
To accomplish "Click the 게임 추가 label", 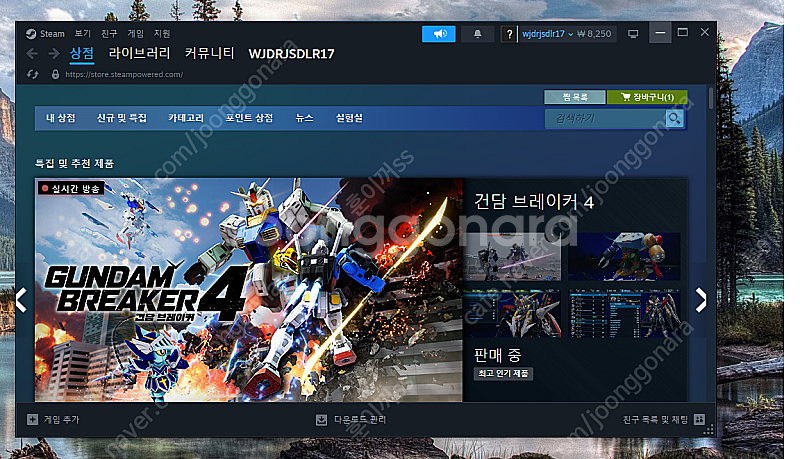I will (62, 420).
